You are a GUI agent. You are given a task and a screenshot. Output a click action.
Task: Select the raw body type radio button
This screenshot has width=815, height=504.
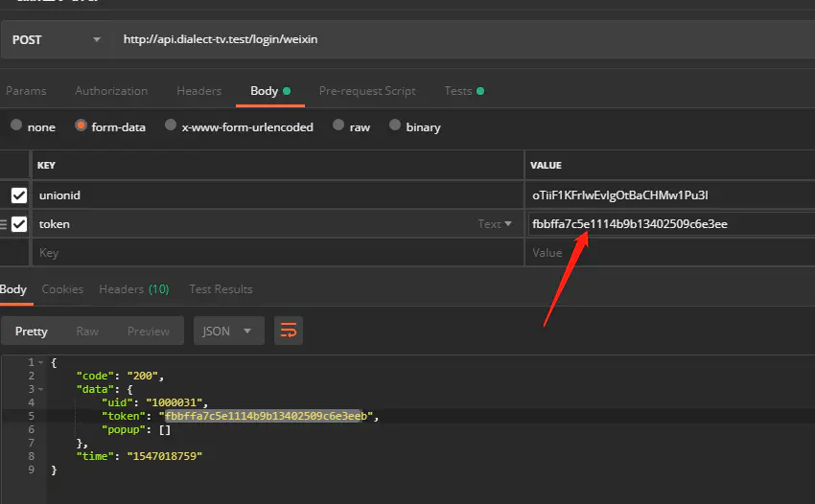(338, 125)
